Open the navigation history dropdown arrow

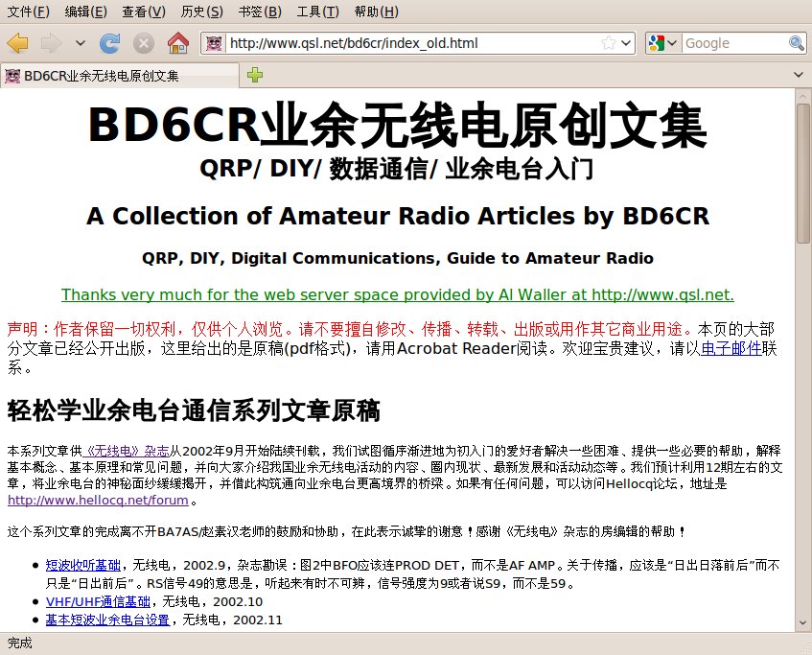(x=80, y=43)
